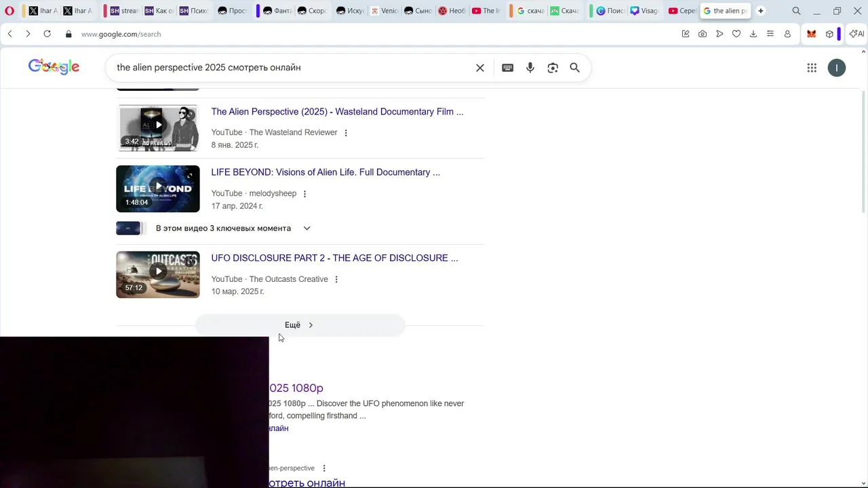Collapse the orange tab island handle
Viewport: 868px width, 488px height.
coord(511,11)
